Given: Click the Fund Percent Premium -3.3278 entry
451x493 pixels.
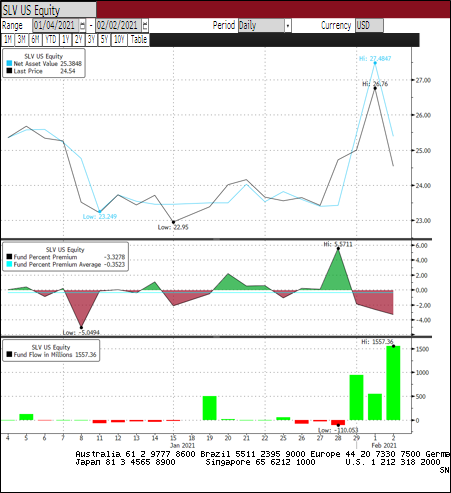Looking at the screenshot, I should point(66,257).
